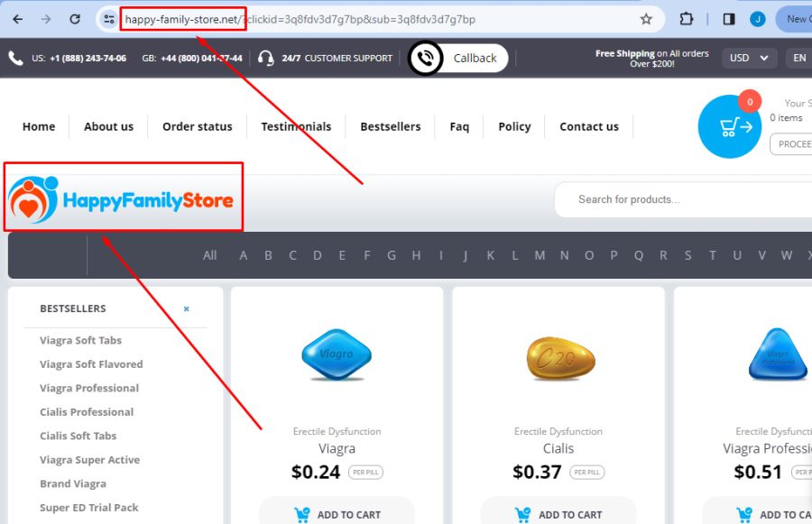The width and height of the screenshot is (812, 524).
Task: Click the site information icon in address bar
Action: 108,19
